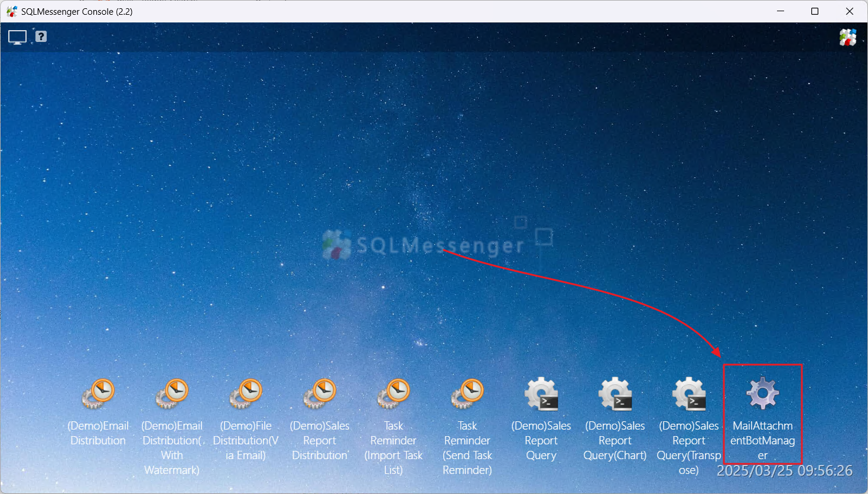
Task: Open Task Reminder (Send Task Reminder) icon
Action: coord(467,394)
